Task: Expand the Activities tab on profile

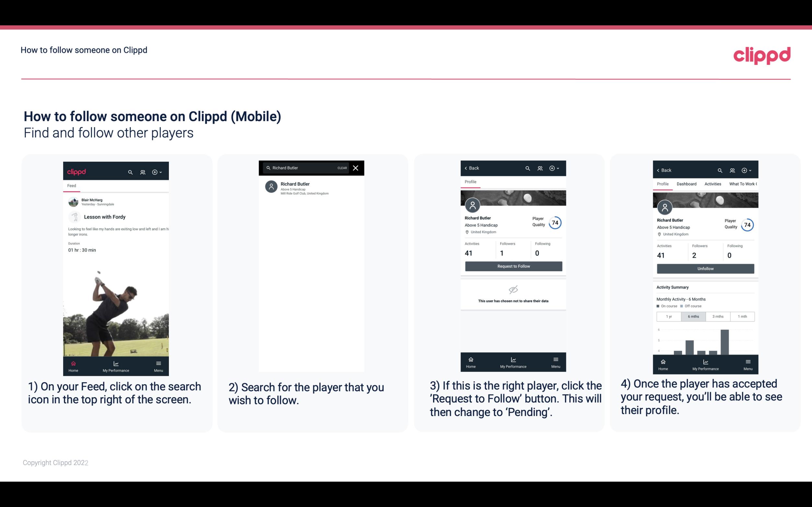Action: (x=713, y=184)
